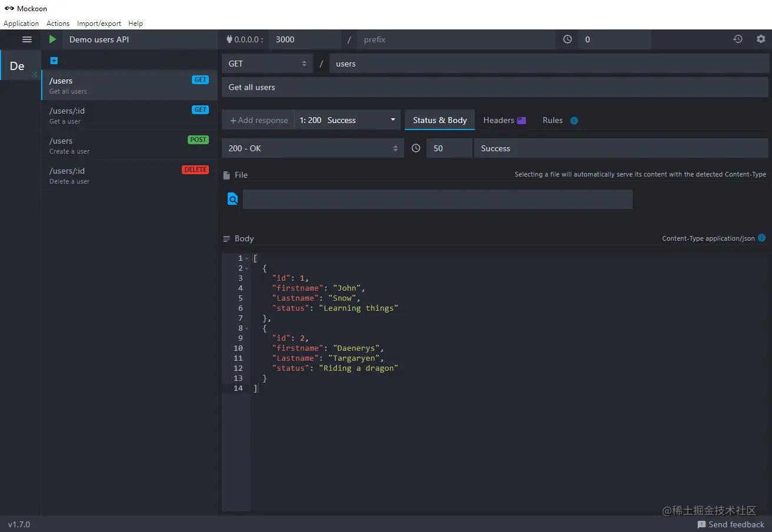Click Add response button
772x532 pixels.
click(259, 120)
